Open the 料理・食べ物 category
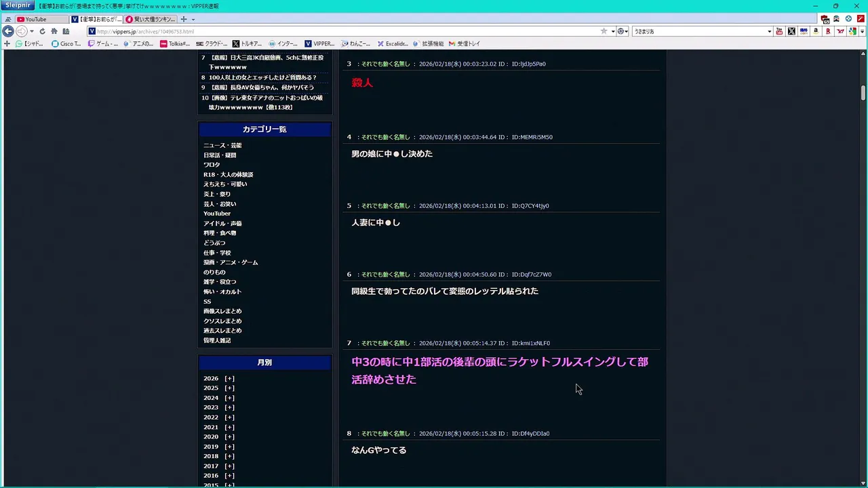 (220, 233)
